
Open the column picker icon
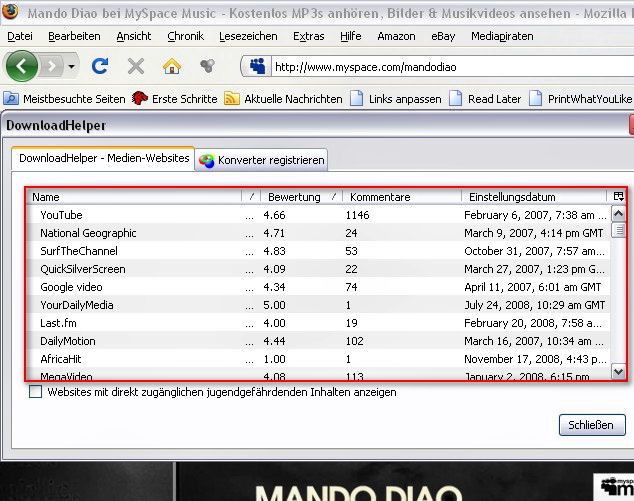pos(618,197)
